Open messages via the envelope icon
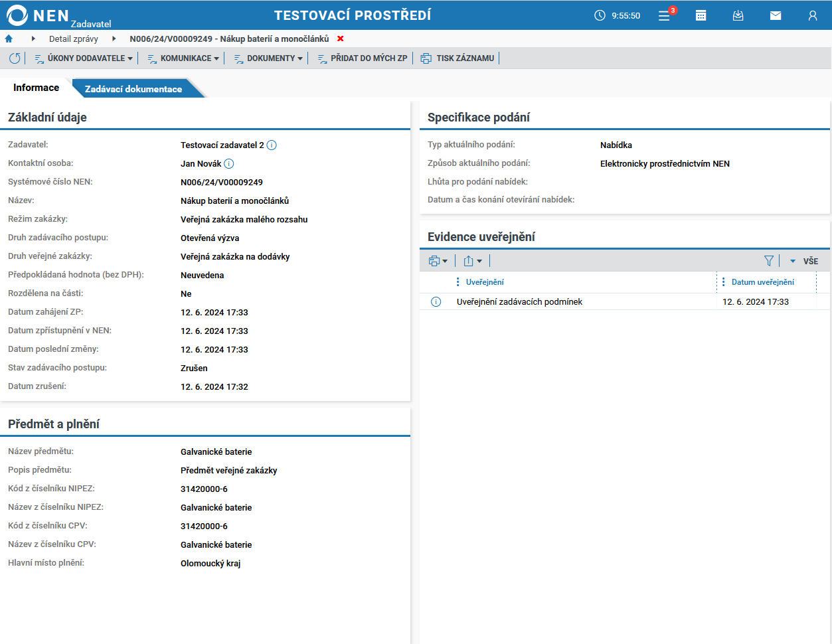Viewport: 832px width, 644px height. [775, 15]
